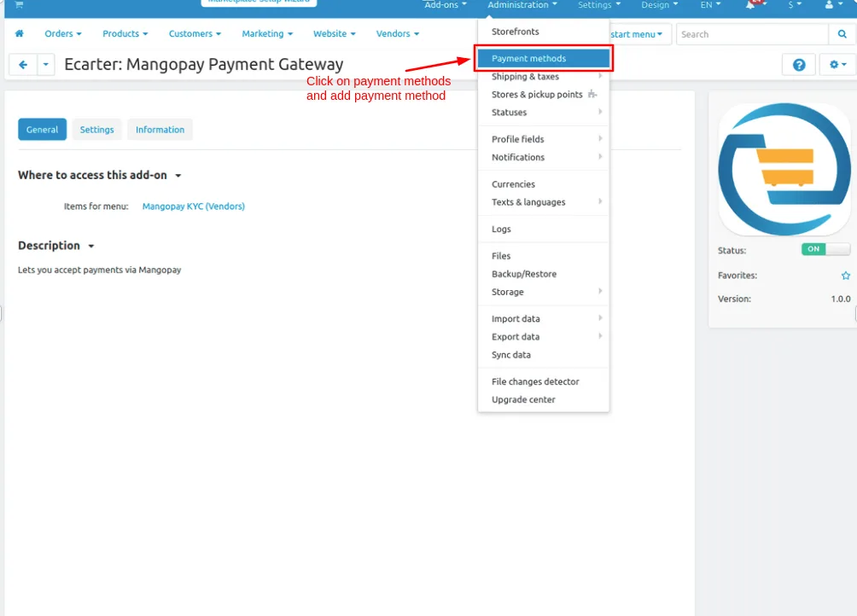Open the user profile icon menu

click(x=833, y=5)
